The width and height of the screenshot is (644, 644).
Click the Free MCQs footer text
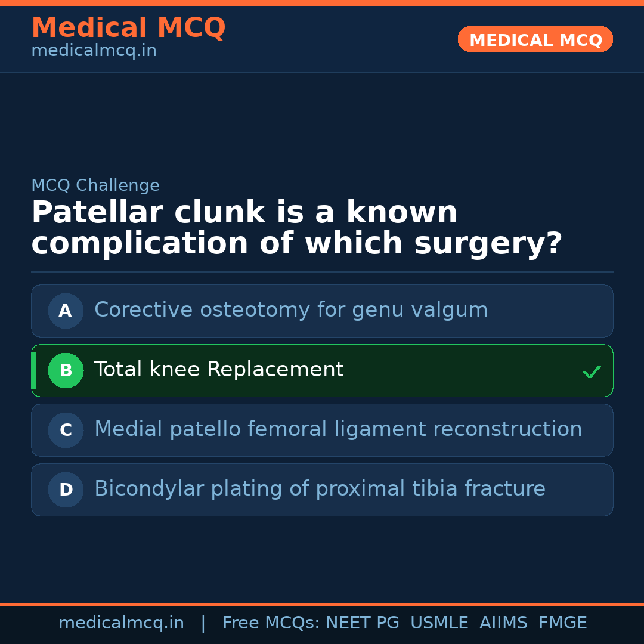click(x=271, y=623)
